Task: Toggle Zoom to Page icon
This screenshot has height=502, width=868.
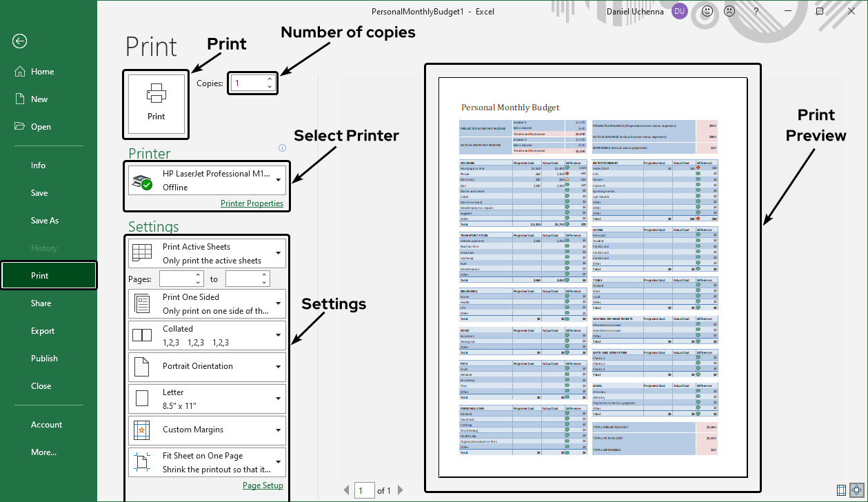Action: click(857, 490)
